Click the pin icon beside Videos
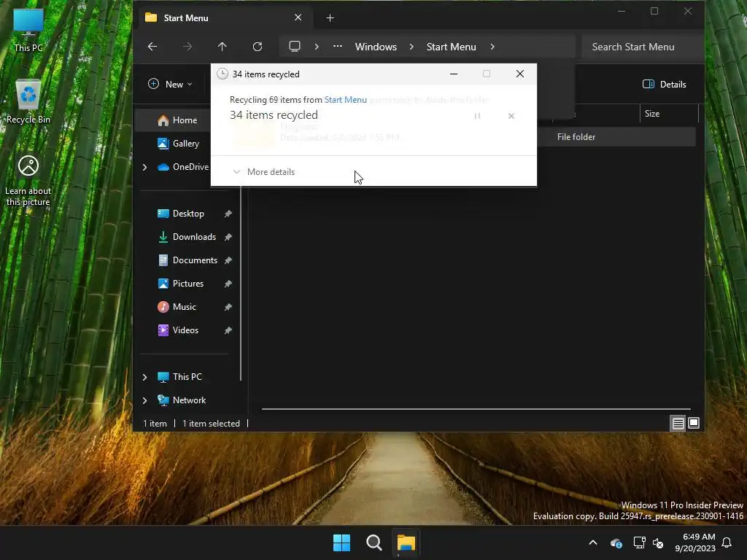The height and width of the screenshot is (560, 747). pyautogui.click(x=228, y=330)
